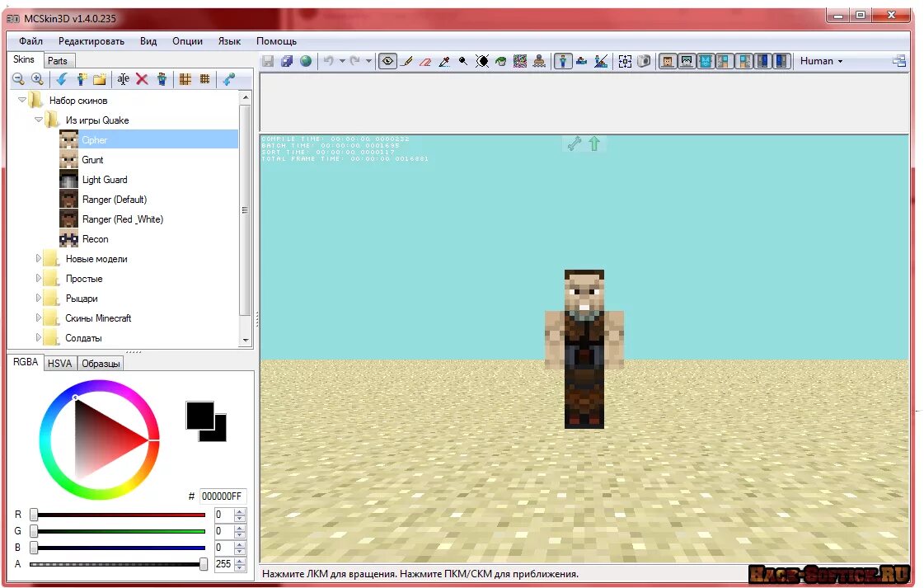Image resolution: width=924 pixels, height=588 pixels.
Task: Expand the Скины Minecraft folder
Action: click(x=38, y=318)
